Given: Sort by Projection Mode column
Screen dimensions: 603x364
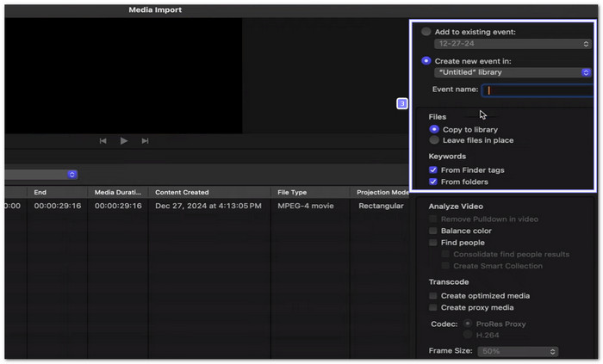Looking at the screenshot, I should [x=380, y=193].
